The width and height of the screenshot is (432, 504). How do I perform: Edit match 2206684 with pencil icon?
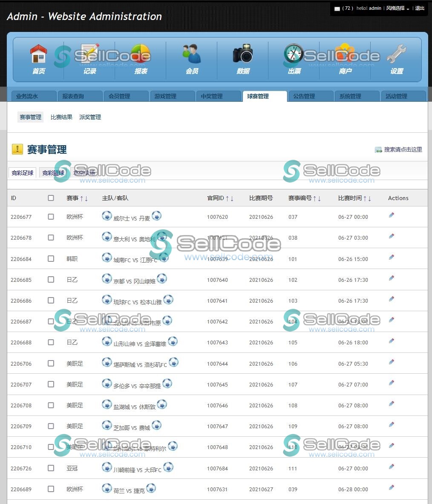(x=392, y=257)
